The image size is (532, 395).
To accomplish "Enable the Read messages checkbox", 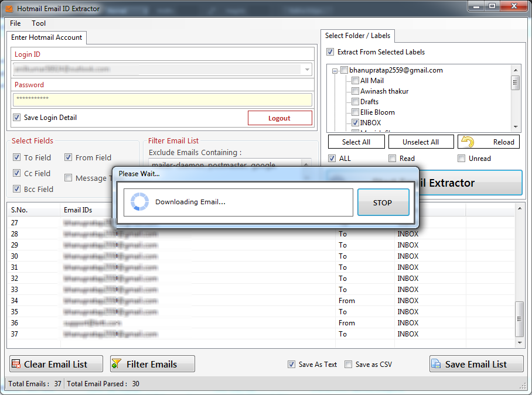I will pos(393,158).
